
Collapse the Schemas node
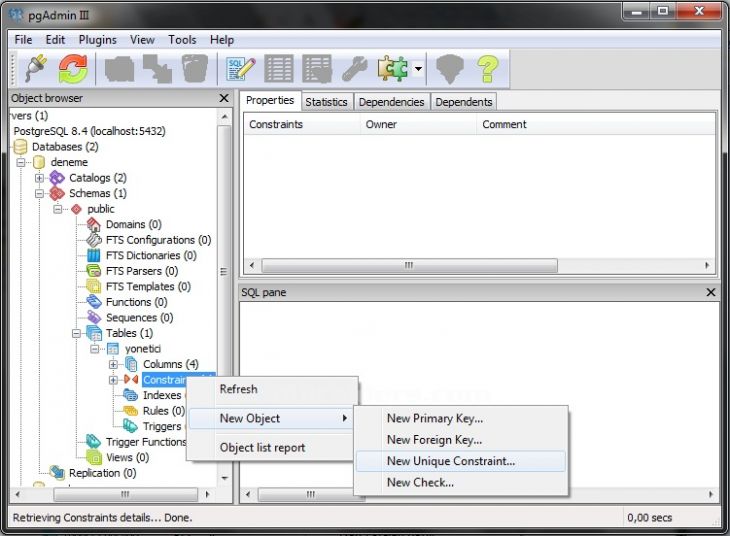coord(40,193)
